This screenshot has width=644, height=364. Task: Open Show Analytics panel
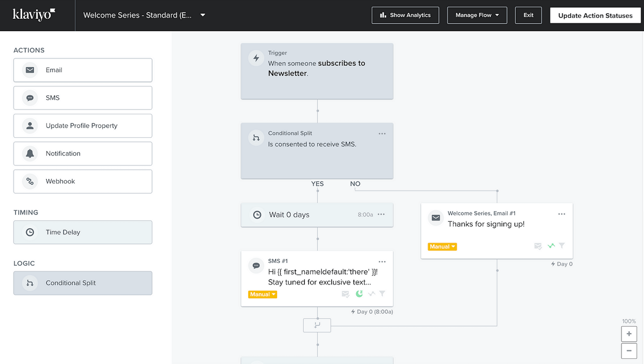(405, 15)
